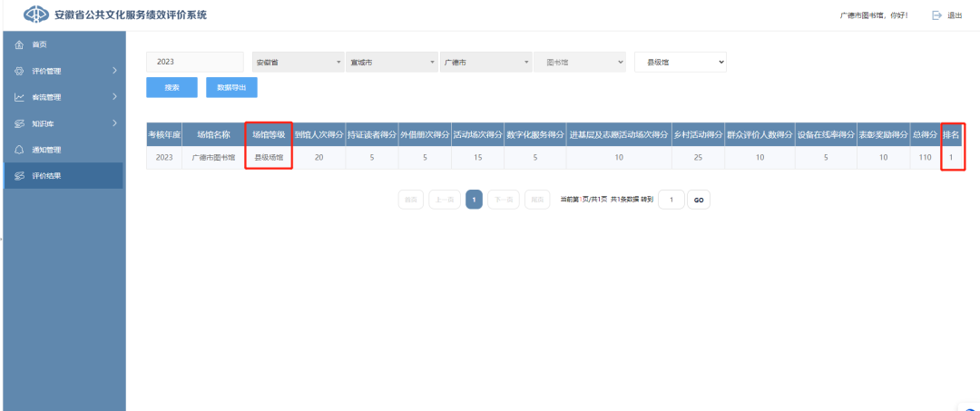Click the 设备在线率得分 column header
Screen dimensions: 980x411
click(826, 134)
